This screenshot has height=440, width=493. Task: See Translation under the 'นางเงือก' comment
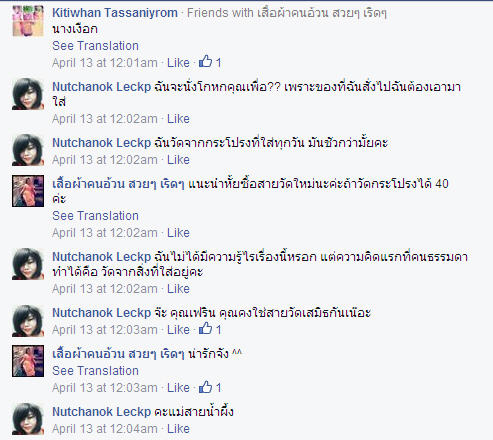coord(95,46)
